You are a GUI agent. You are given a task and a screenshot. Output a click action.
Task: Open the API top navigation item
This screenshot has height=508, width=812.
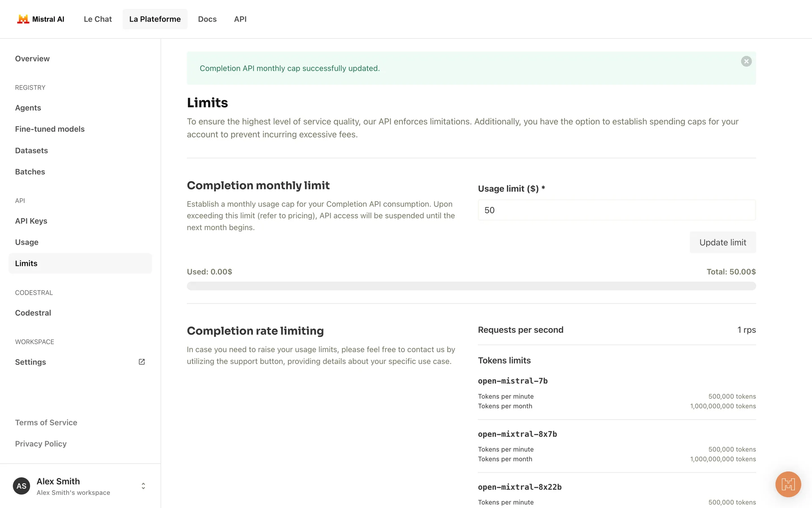tap(240, 19)
